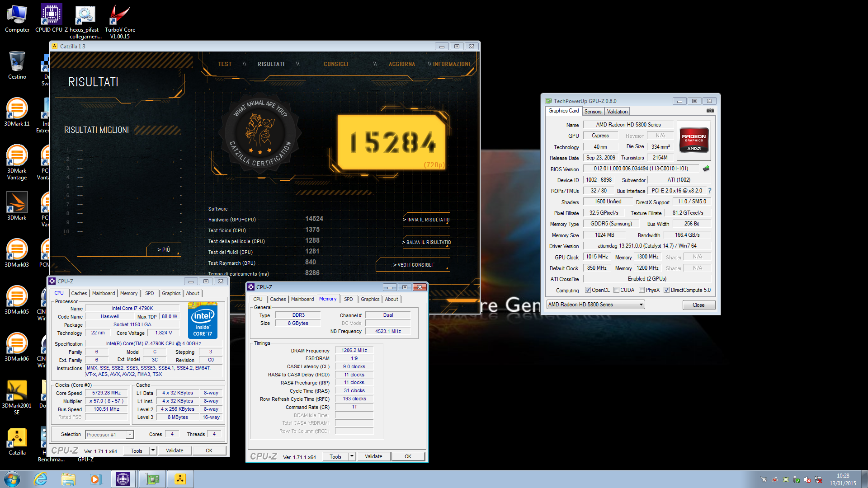
Task: Open the CONSIGLI tab in Catzilla
Action: [336, 64]
